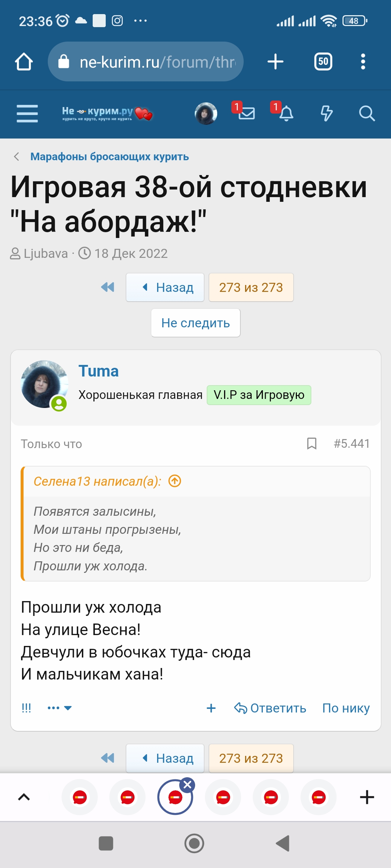Viewport: 391px width, 868px height.
Task: Open the hamburger navigation menu
Action: pyautogui.click(x=27, y=114)
